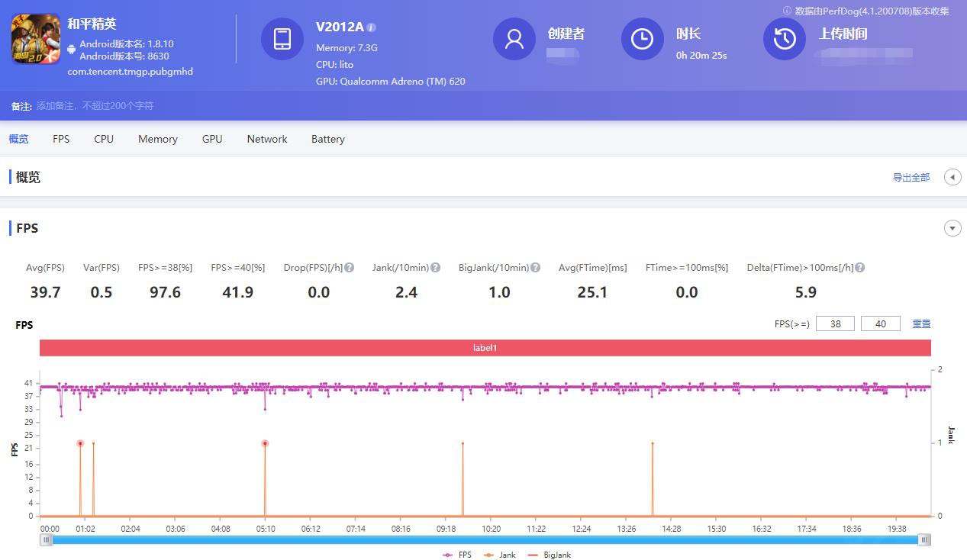Click the Delta(FTime) value 5.9
The image size is (967, 560).
click(806, 292)
